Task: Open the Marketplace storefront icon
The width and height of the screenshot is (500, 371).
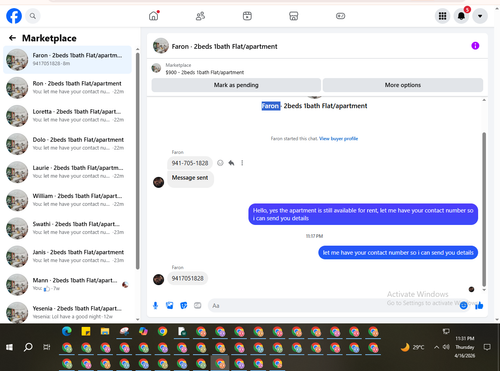Action: pos(294,16)
